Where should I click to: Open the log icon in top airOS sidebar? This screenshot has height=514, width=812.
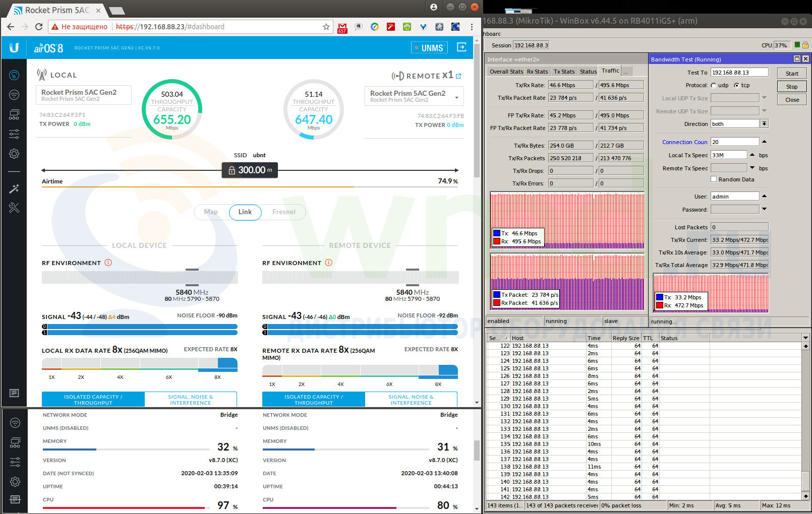14,393
